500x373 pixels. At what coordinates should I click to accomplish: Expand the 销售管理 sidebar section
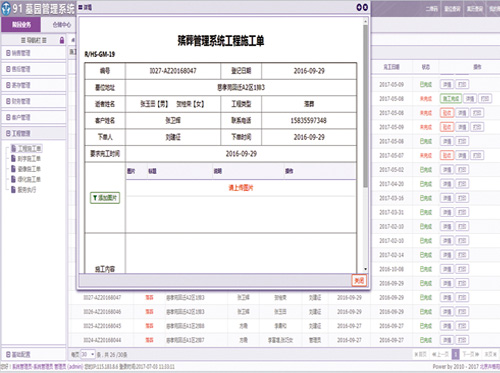[33, 53]
